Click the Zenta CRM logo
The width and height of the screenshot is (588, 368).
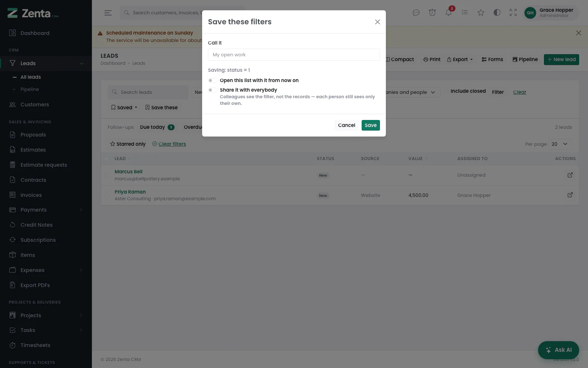pos(33,14)
